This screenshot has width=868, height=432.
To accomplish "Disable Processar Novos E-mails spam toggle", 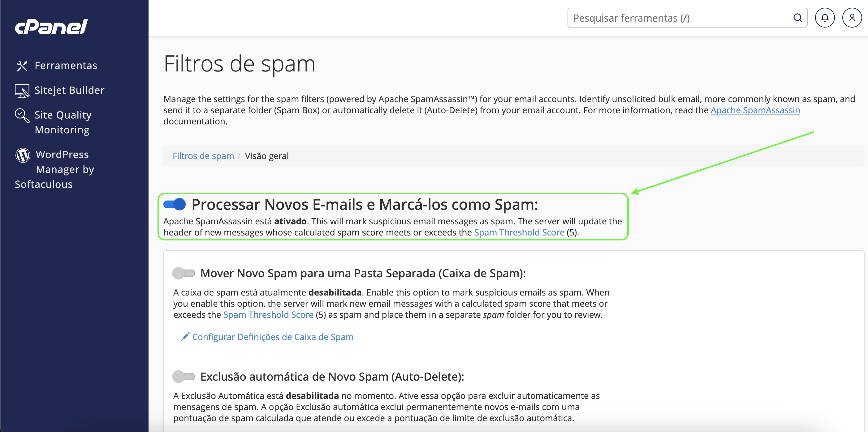I will point(174,204).
